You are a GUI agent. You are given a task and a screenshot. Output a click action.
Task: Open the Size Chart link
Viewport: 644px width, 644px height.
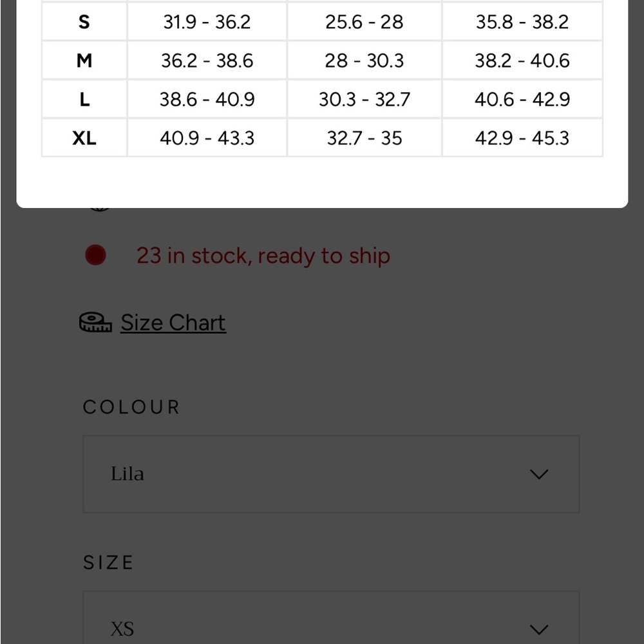coord(173,323)
